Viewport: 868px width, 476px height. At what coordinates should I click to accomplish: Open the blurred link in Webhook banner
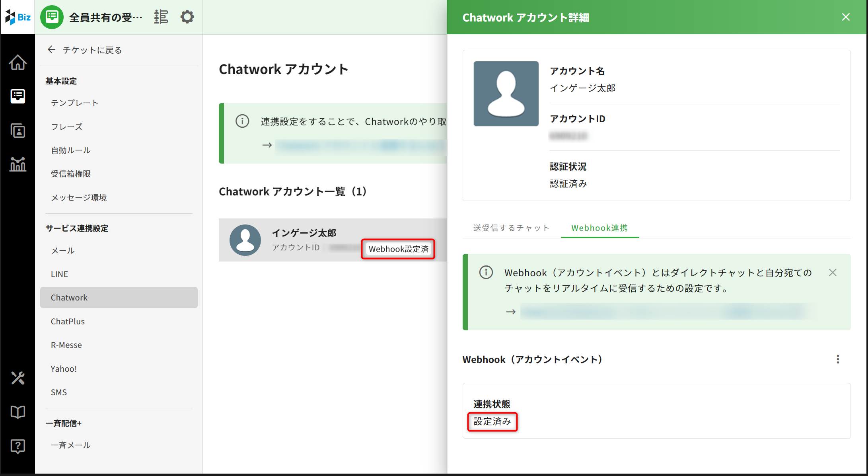(664, 312)
